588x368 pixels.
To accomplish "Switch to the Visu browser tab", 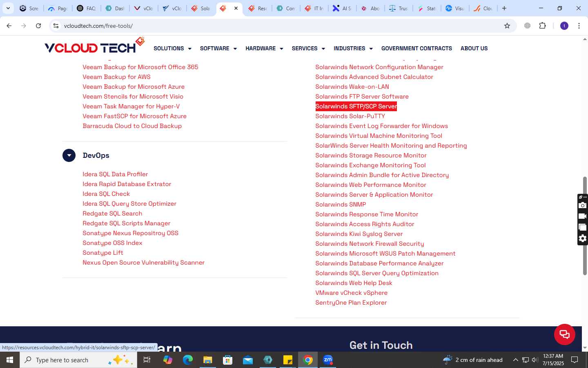I will 454,8.
